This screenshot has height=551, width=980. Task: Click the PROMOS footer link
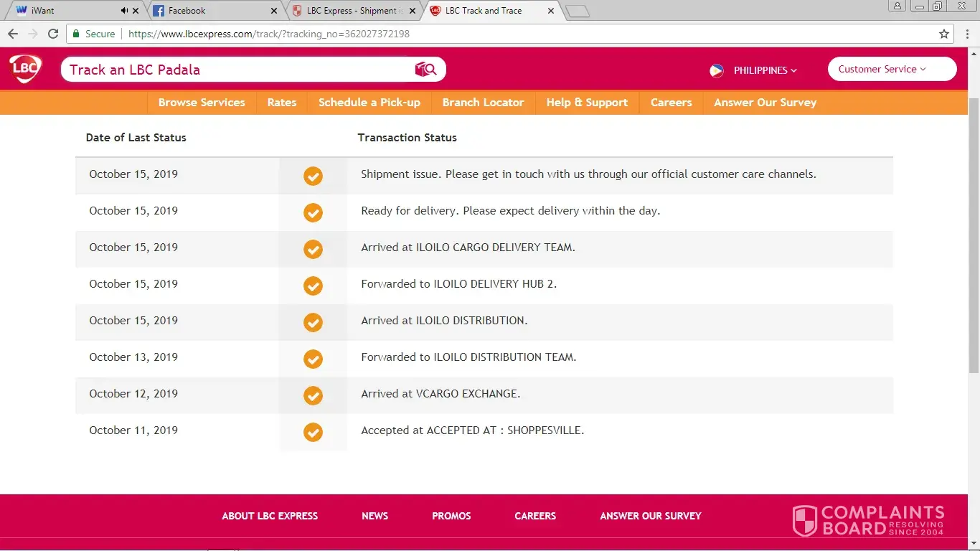[x=451, y=516]
